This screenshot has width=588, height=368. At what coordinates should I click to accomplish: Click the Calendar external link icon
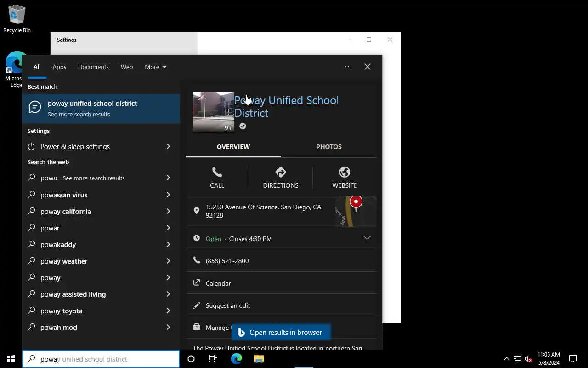pyautogui.click(x=197, y=283)
